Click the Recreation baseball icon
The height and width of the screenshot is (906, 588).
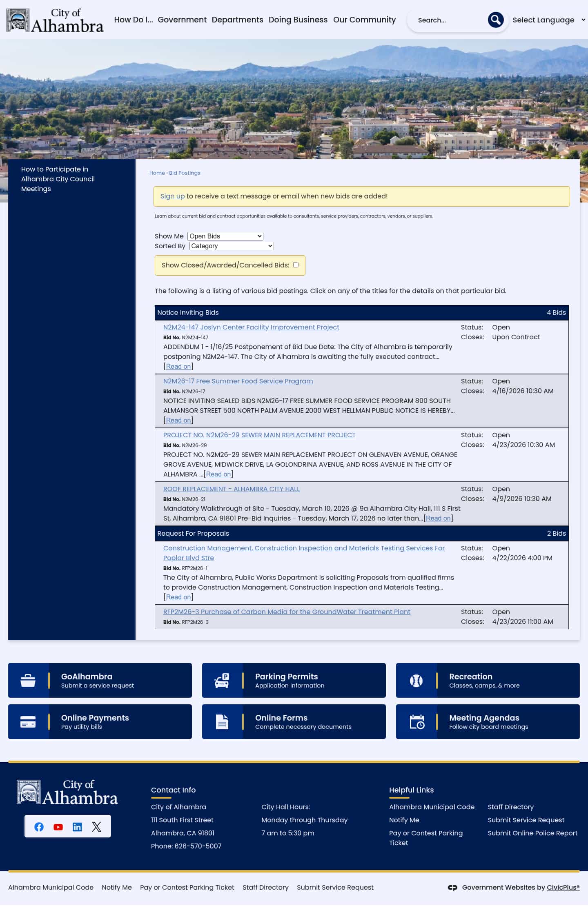[x=416, y=681]
